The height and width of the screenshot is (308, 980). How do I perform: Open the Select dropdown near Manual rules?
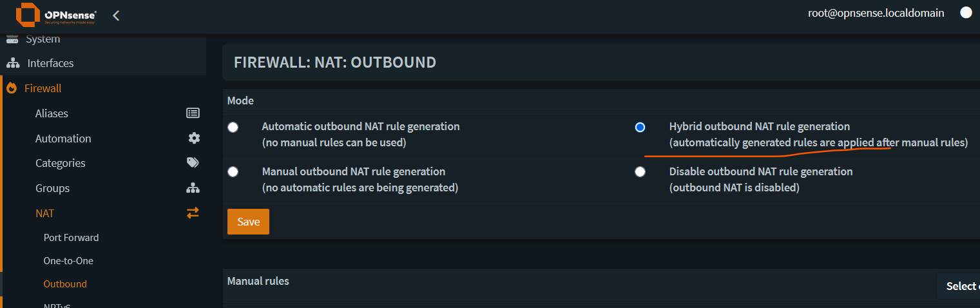(x=960, y=286)
